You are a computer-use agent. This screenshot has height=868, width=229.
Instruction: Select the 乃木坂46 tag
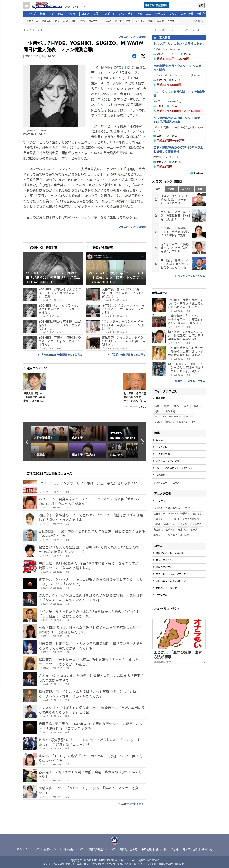pos(106,21)
